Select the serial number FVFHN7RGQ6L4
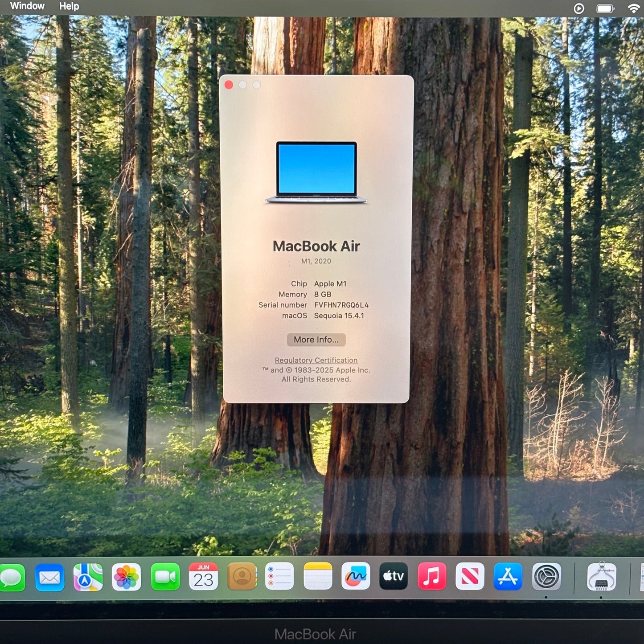The image size is (644, 644). point(341,305)
